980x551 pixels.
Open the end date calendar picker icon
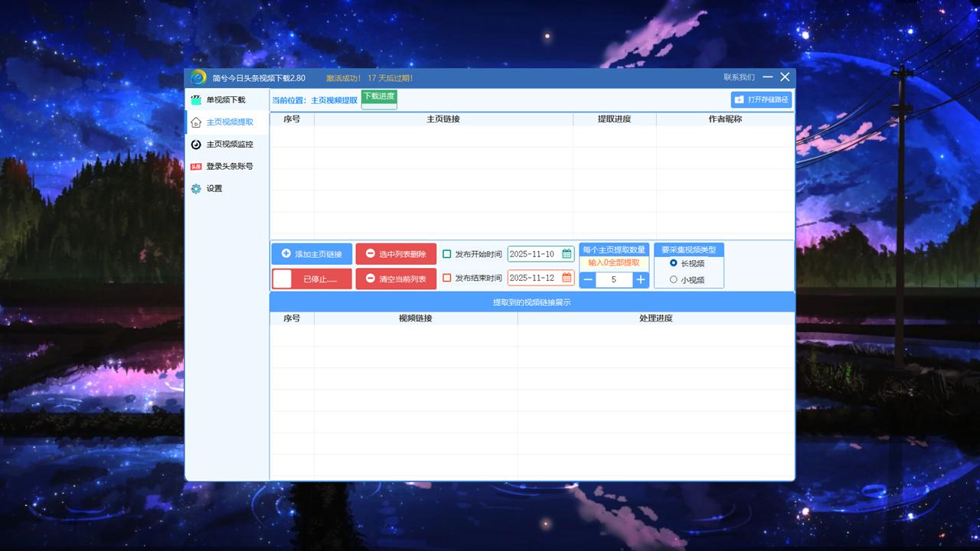coord(567,278)
